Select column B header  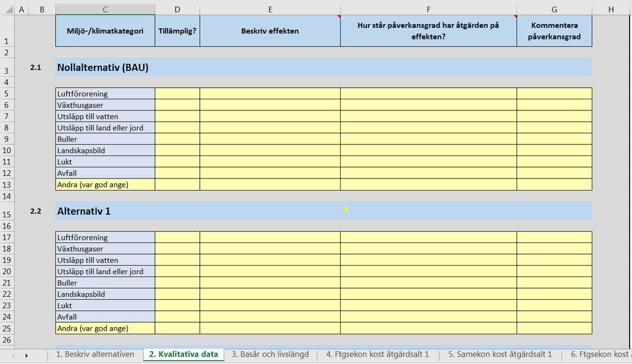click(42, 9)
